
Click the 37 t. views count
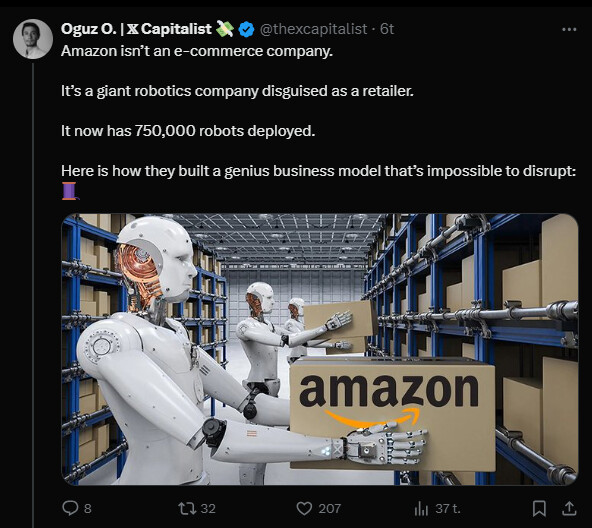(448, 508)
